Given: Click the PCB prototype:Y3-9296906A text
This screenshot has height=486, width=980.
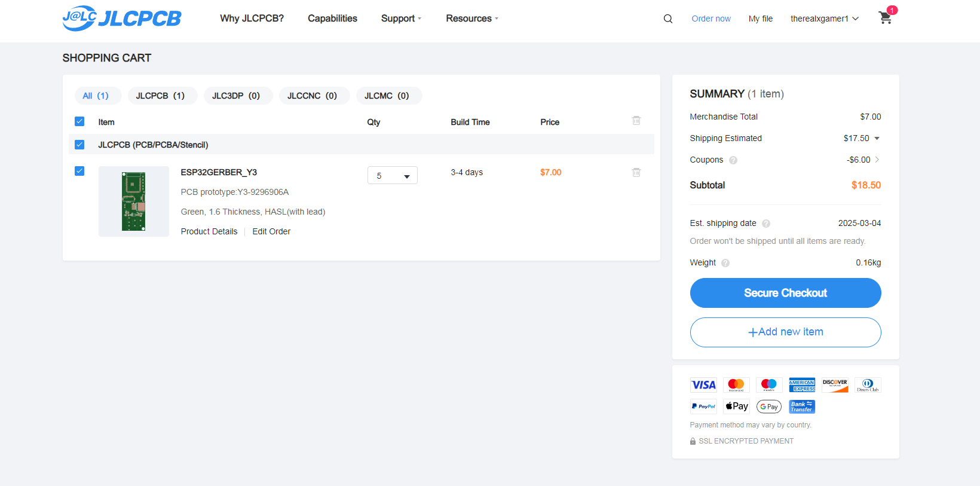Looking at the screenshot, I should point(235,192).
